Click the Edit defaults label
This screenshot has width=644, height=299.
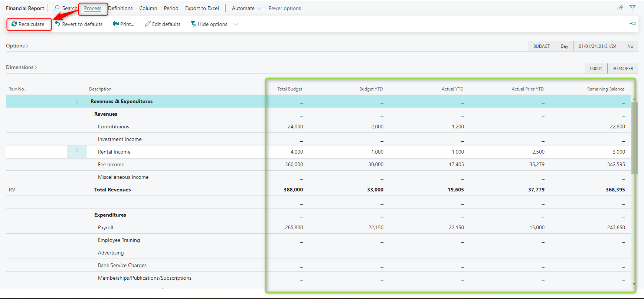(166, 24)
